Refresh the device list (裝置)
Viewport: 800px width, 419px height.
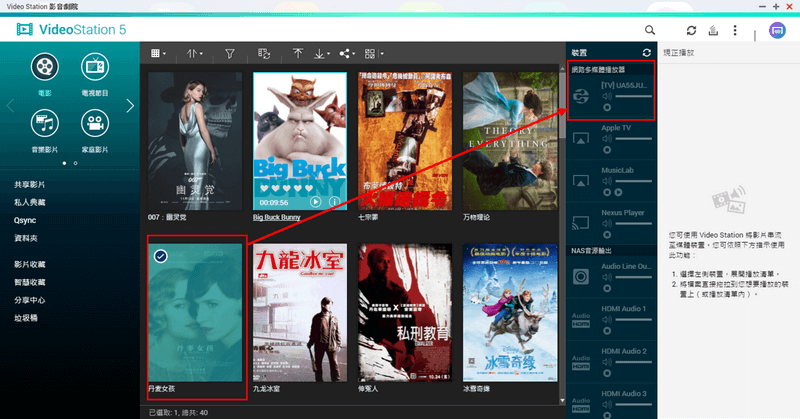(646, 53)
